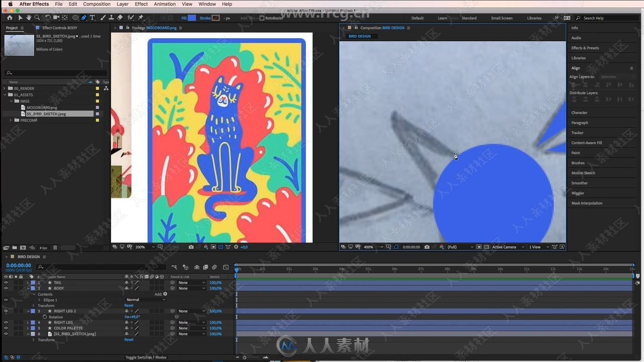Image resolution: width=644 pixels, height=362 pixels.
Task: Select the Clone Stamp tool
Action: [x=111, y=18]
